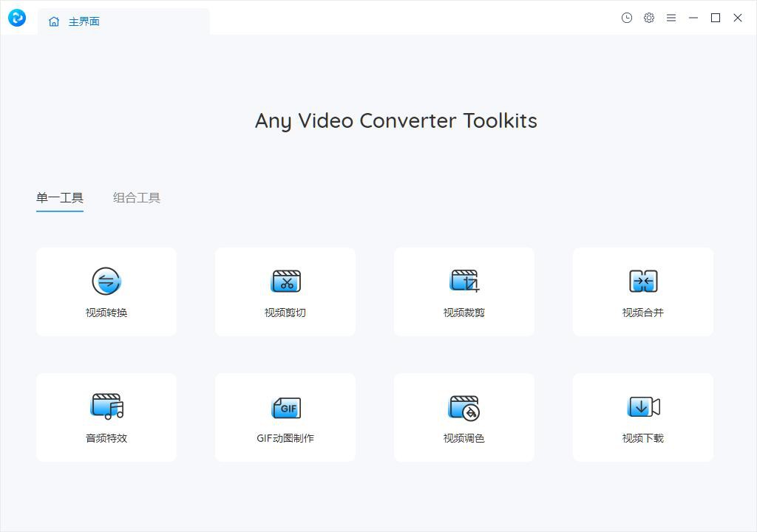Click the home icon on the 主界面 tab
This screenshot has width=757, height=532.
coord(53,21)
